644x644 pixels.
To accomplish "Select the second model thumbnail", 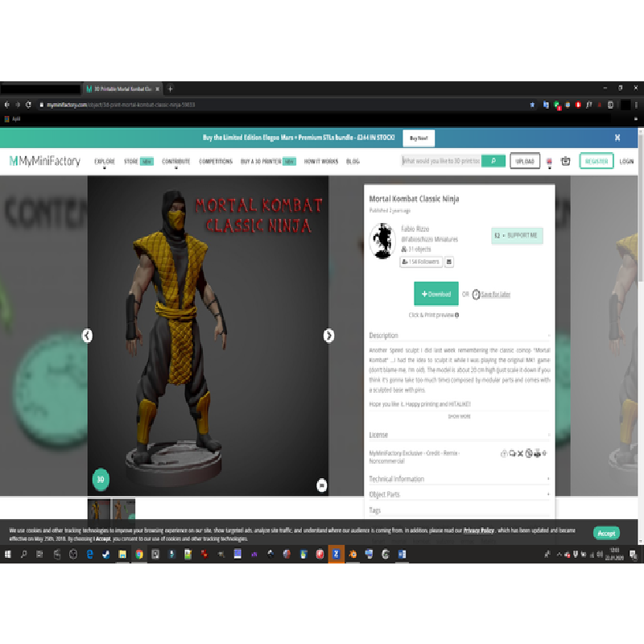I will click(124, 510).
